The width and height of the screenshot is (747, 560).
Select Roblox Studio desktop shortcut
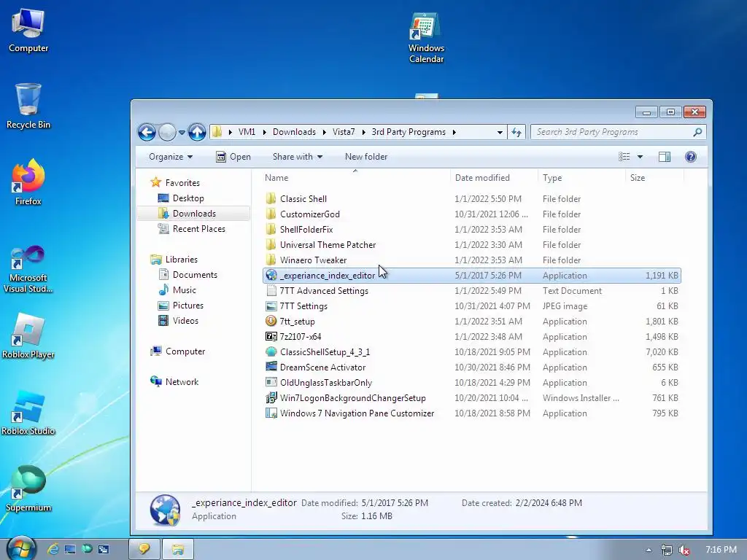coord(28,413)
